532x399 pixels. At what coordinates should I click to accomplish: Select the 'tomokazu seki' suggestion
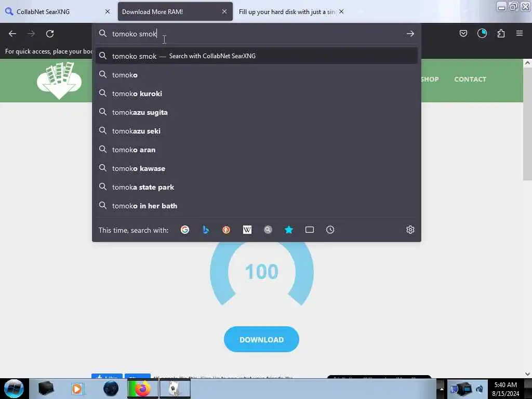[257, 130]
